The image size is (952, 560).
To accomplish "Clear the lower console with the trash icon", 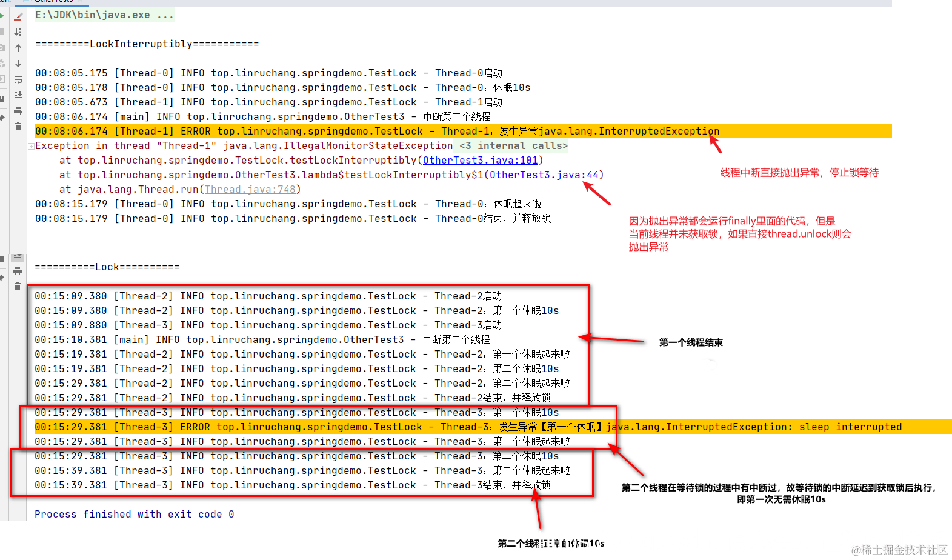I will pos(18,287).
